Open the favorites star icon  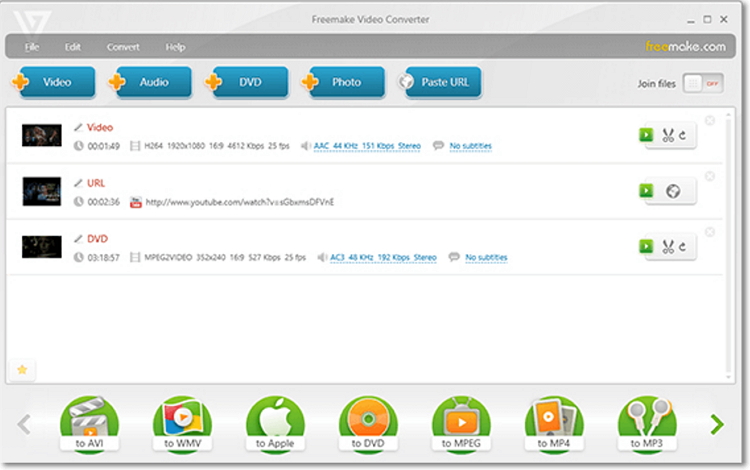22,370
